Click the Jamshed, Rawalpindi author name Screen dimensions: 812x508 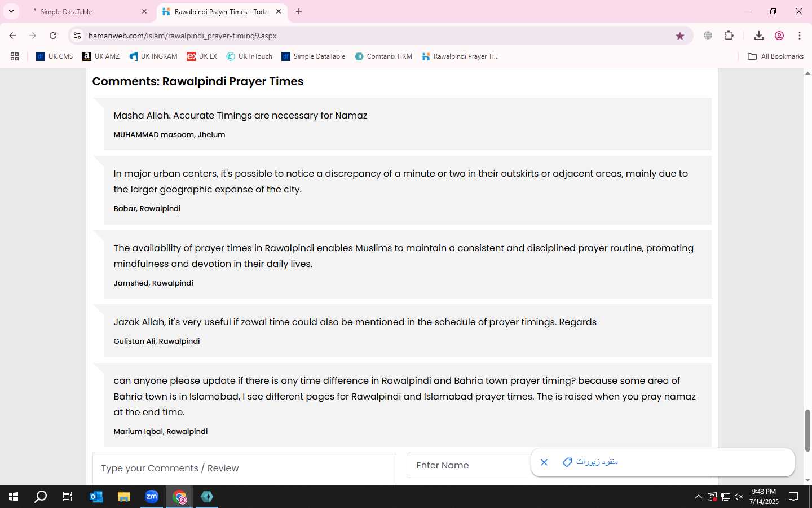click(x=153, y=283)
